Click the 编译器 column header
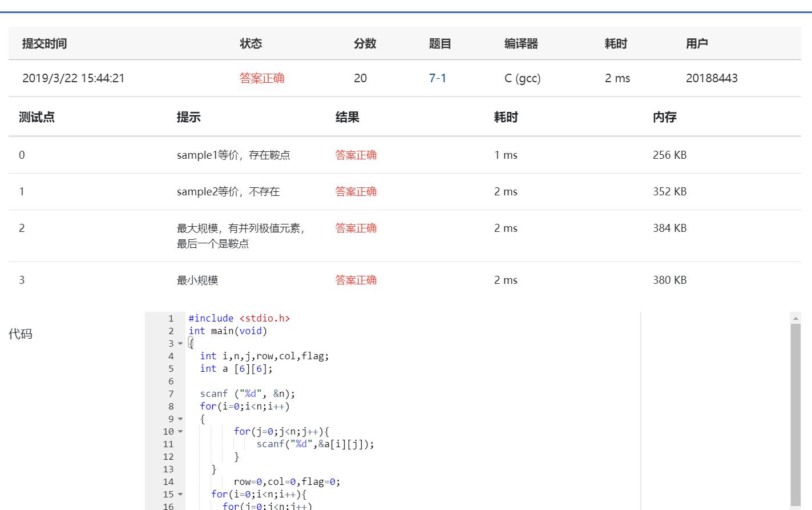 point(521,43)
